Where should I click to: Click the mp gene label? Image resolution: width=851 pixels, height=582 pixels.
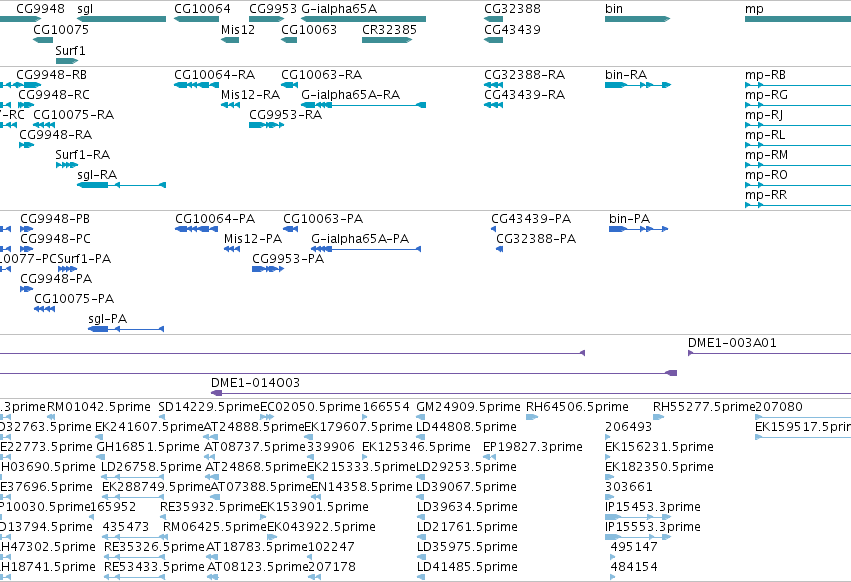pos(754,9)
